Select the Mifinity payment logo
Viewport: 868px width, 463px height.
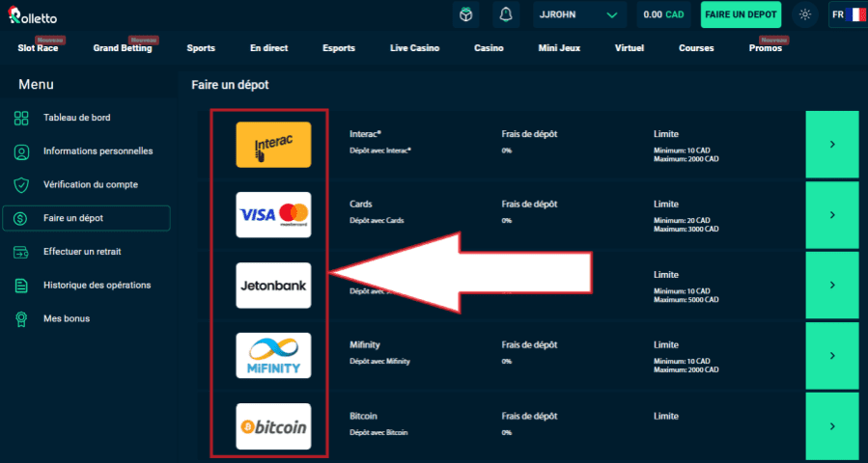tap(273, 356)
